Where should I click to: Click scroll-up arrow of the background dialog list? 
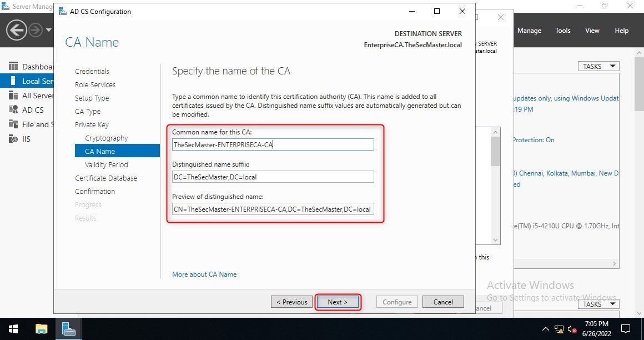click(495, 132)
